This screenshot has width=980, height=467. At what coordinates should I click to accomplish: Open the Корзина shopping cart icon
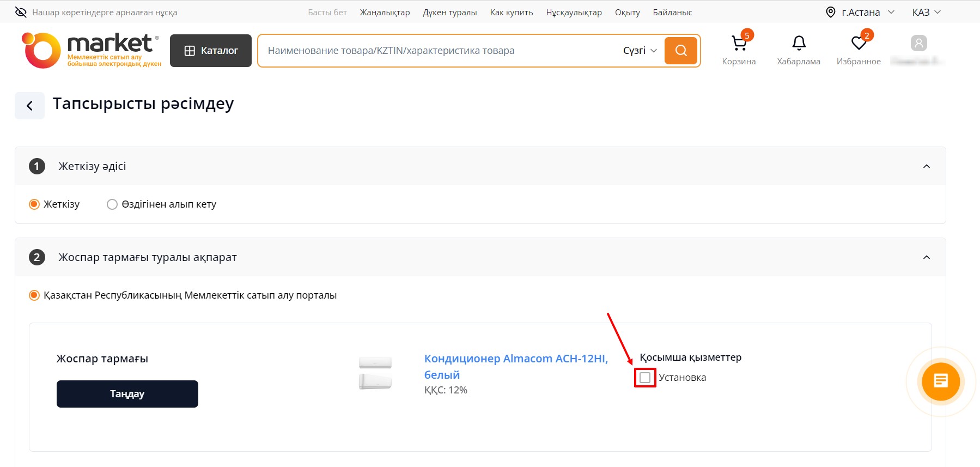coord(739,44)
